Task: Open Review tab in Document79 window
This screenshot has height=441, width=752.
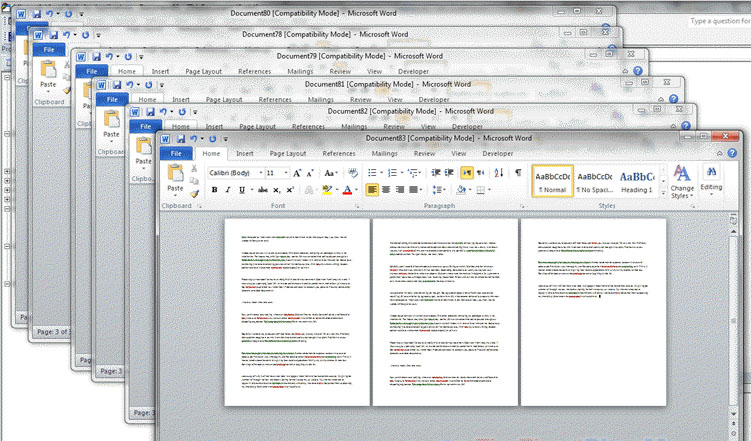Action: [340, 71]
